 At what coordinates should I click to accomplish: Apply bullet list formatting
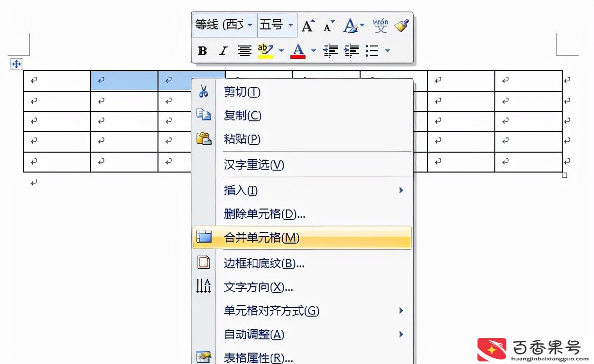coord(372,51)
